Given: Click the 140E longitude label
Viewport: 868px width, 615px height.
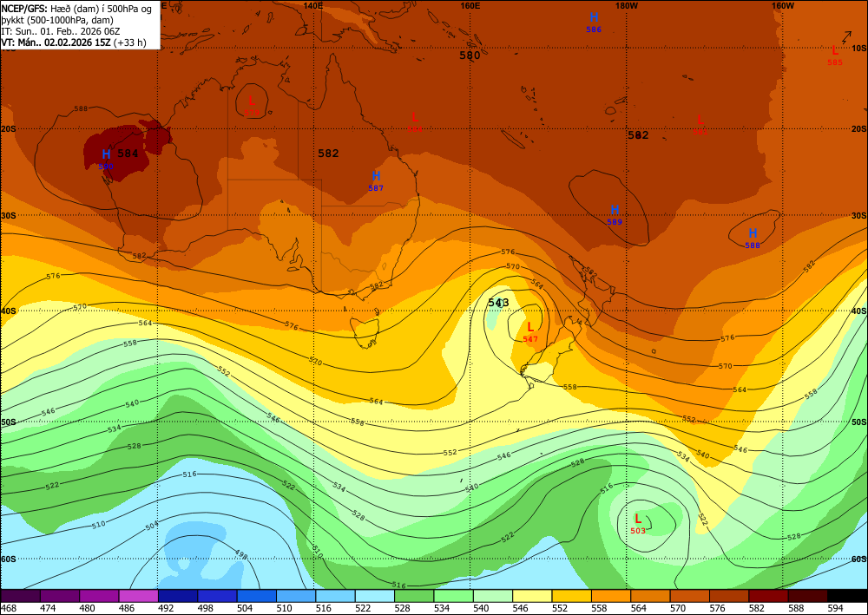Looking at the screenshot, I should pos(313,5).
